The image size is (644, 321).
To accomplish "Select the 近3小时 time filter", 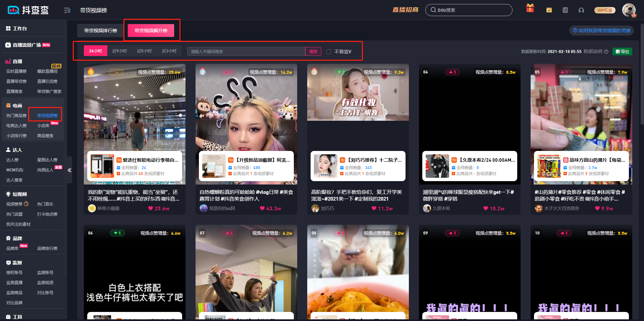I will point(169,51).
